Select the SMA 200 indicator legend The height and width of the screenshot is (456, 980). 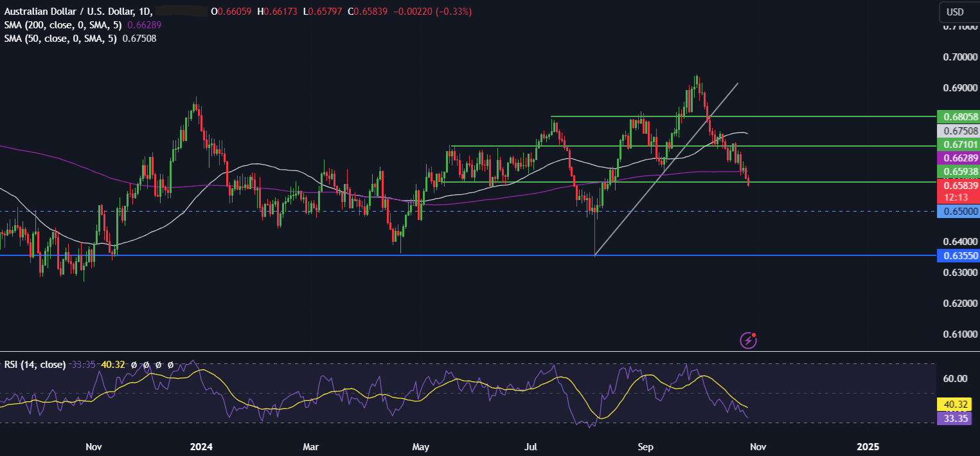[x=64, y=25]
